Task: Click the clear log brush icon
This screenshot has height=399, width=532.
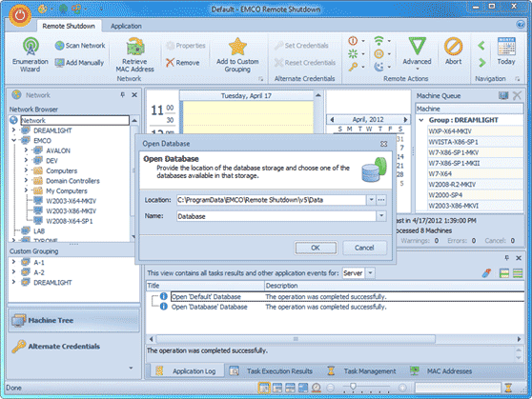Action: point(487,273)
